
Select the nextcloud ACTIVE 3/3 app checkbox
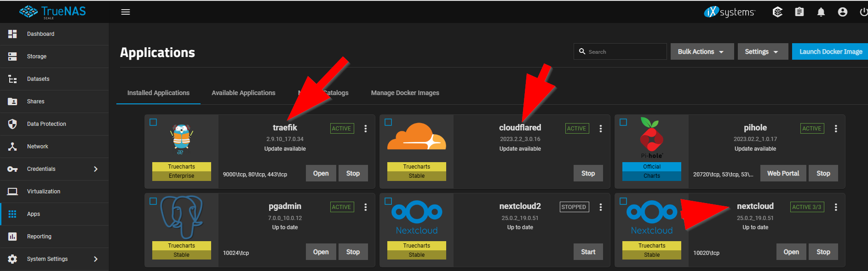coord(623,201)
